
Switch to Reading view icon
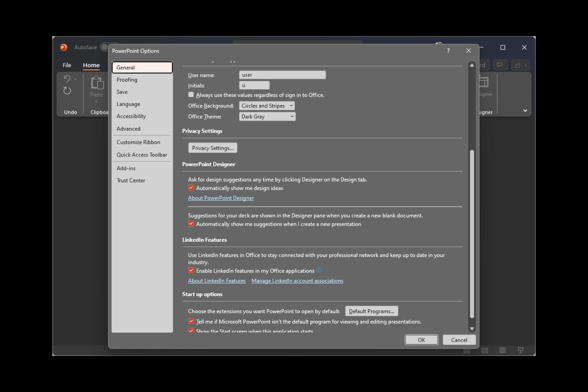(503, 350)
